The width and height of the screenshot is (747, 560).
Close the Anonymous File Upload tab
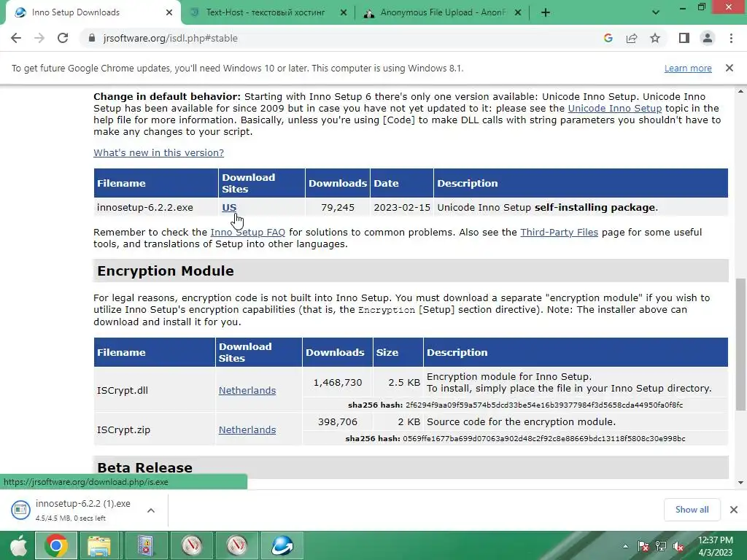[x=518, y=13]
